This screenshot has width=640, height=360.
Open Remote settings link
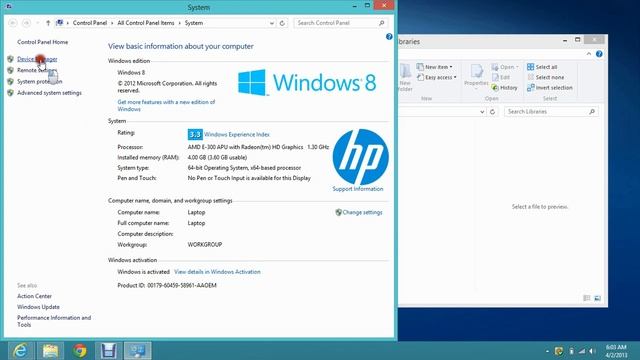pyautogui.click(x=36, y=70)
